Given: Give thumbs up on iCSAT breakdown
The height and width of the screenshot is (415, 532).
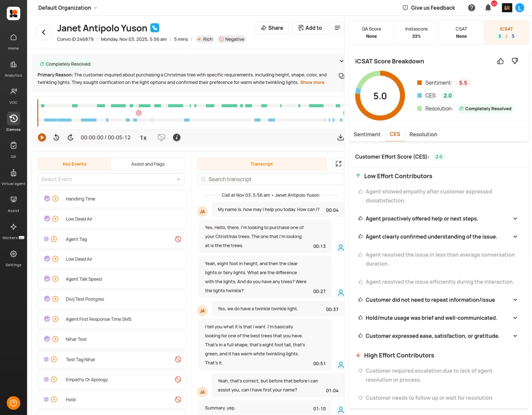Looking at the screenshot, I should (500, 61).
